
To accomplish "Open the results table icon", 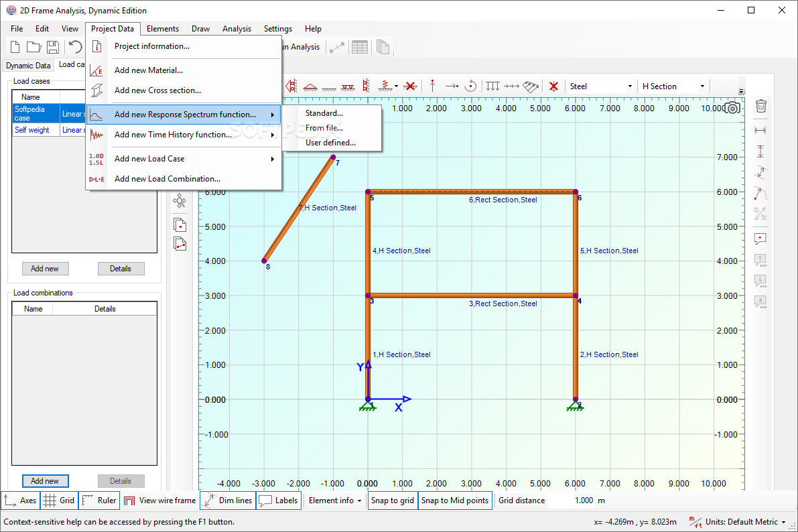I will [x=360, y=47].
